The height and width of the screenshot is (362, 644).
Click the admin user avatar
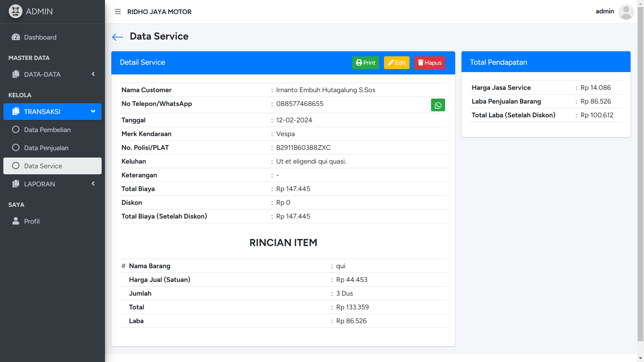tap(625, 12)
